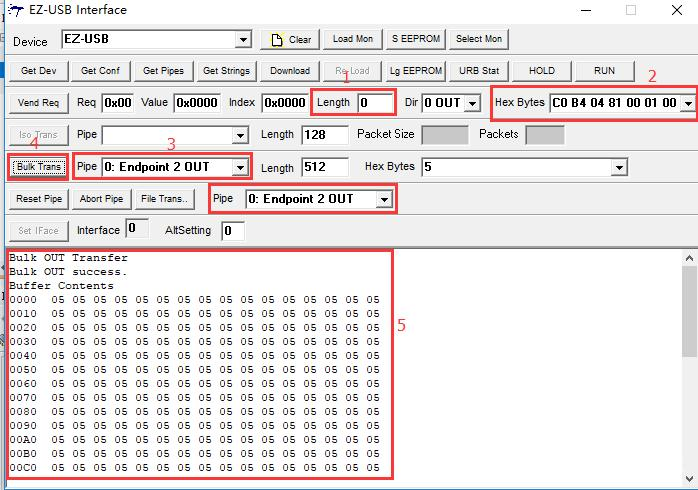
Task: Click the output scrollbar down arrow
Action: click(689, 479)
